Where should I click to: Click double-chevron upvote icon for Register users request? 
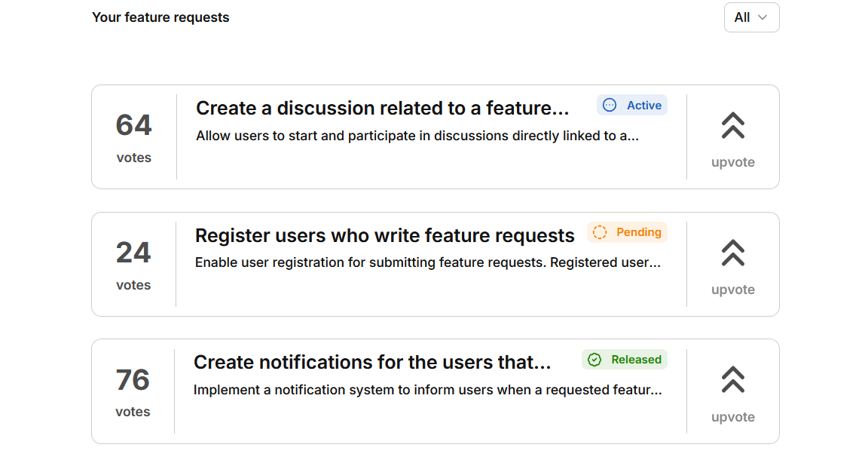point(732,253)
